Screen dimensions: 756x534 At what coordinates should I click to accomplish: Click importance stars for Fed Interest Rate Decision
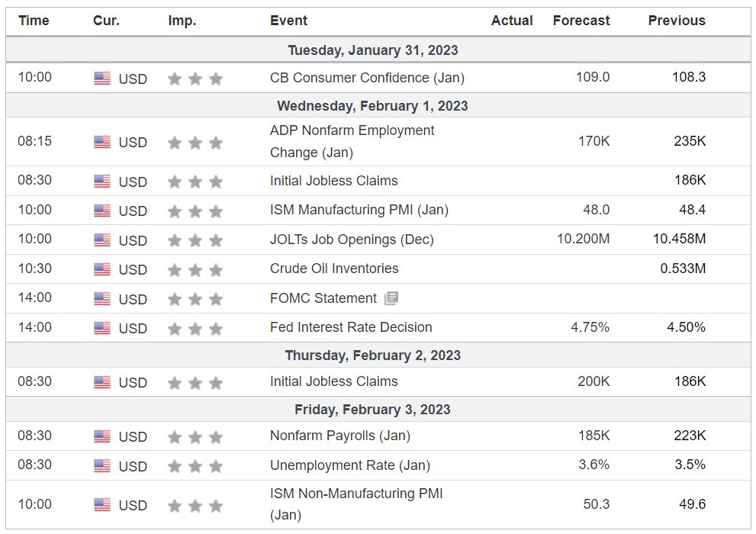195,329
